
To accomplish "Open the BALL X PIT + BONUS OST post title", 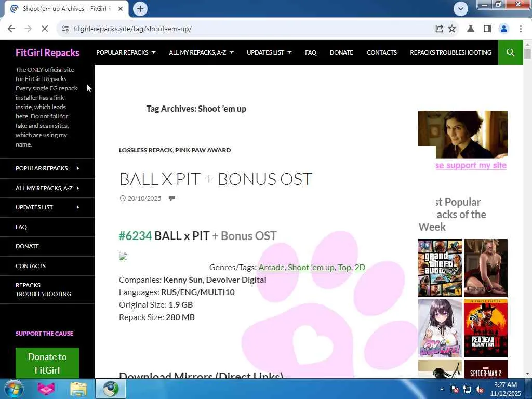I will [x=216, y=179].
